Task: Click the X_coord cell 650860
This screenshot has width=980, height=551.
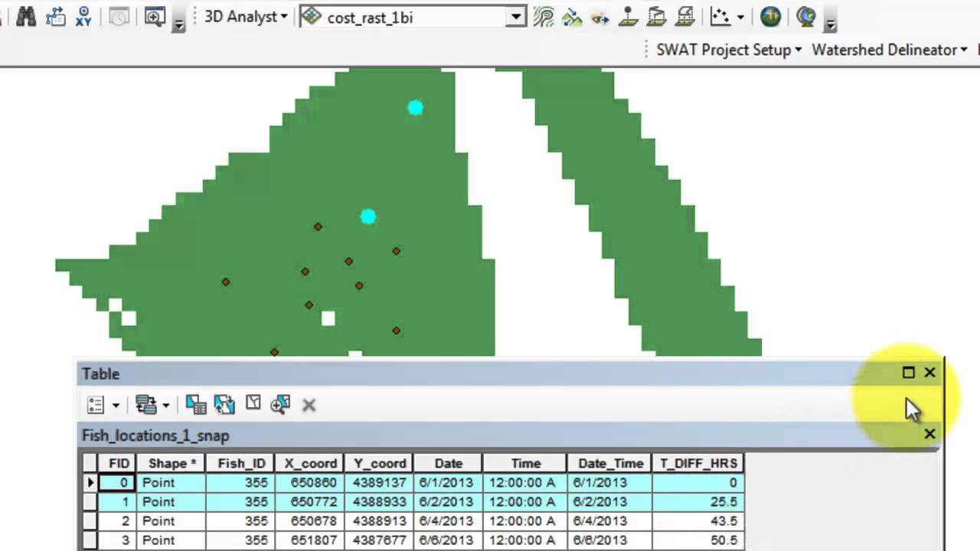Action: 310,483
